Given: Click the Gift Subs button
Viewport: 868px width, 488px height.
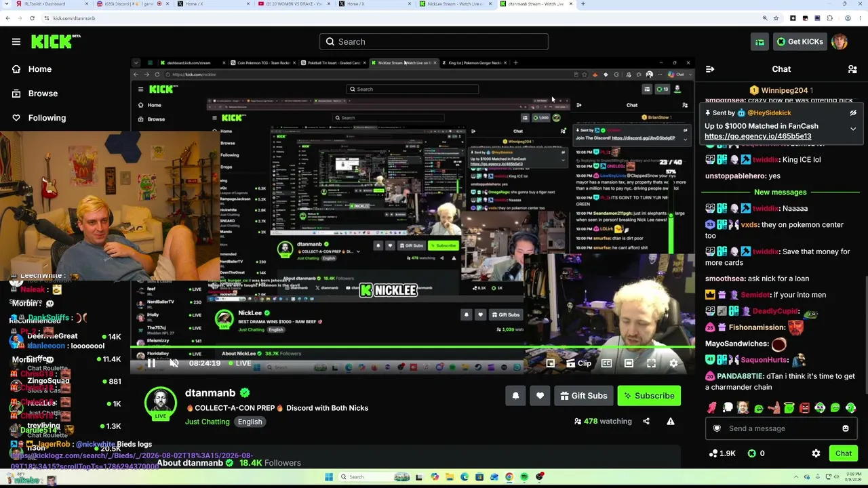Looking at the screenshot, I should (x=583, y=396).
